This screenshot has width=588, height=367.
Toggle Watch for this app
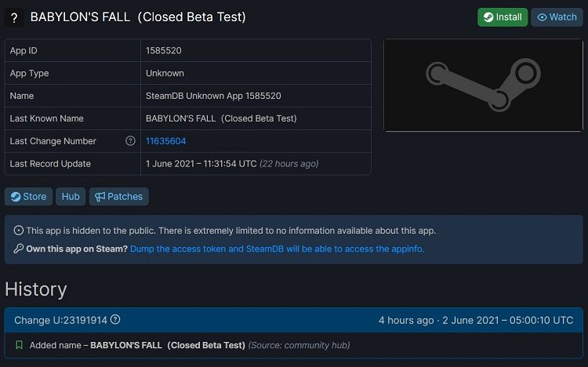click(557, 17)
